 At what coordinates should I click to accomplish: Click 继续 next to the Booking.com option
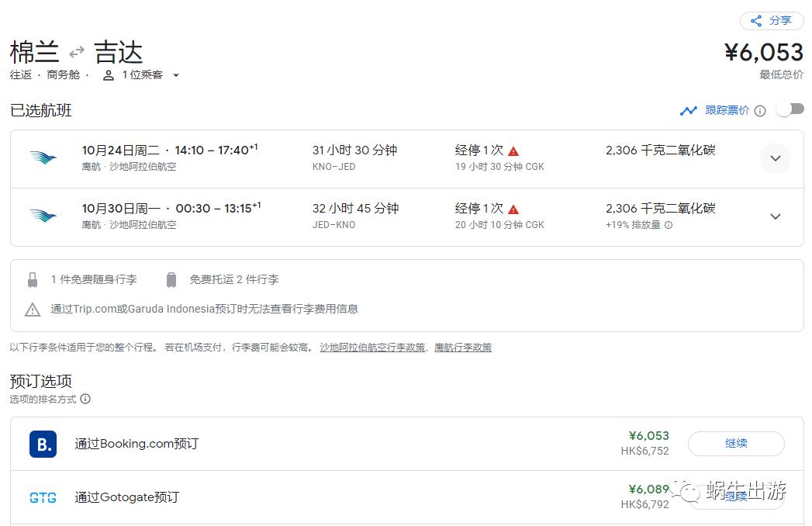[x=735, y=444]
